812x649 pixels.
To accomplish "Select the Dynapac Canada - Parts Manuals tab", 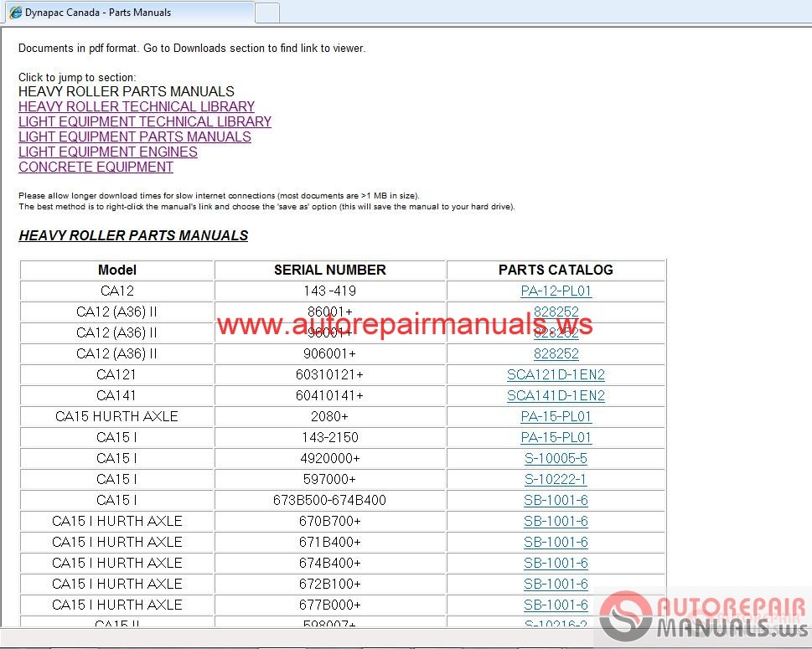I will click(129, 13).
